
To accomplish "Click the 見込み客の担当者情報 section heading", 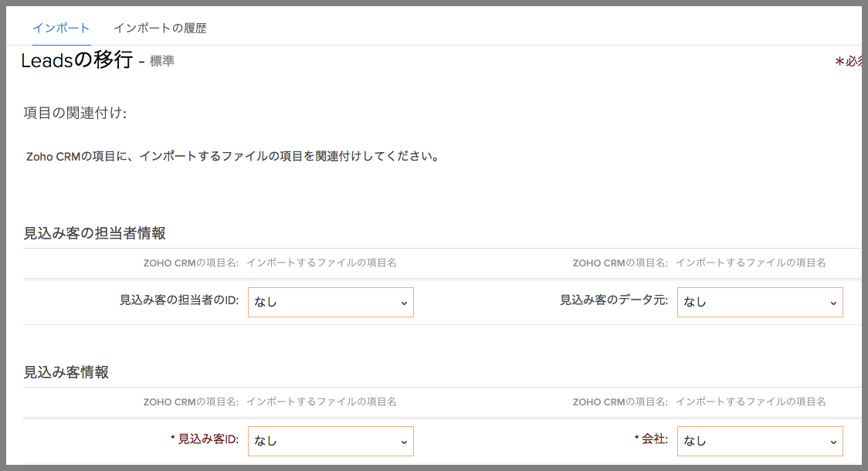I will [94, 233].
